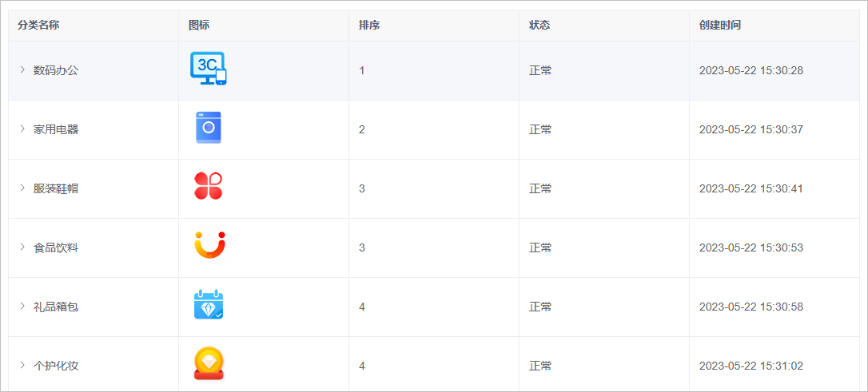The width and height of the screenshot is (868, 392).
Task: Select the 个护化妆 category name
Action: pyautogui.click(x=56, y=366)
